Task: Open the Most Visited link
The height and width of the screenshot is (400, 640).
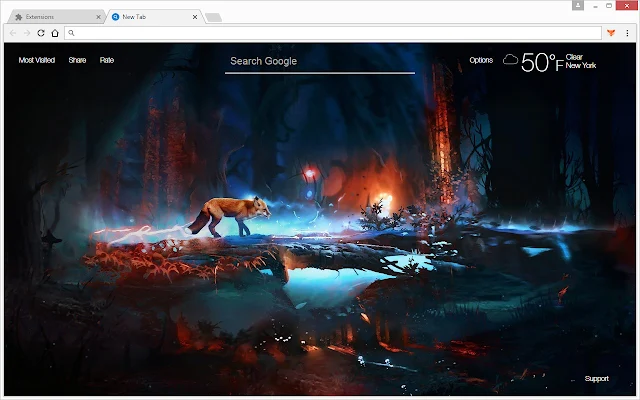Action: pyautogui.click(x=37, y=60)
